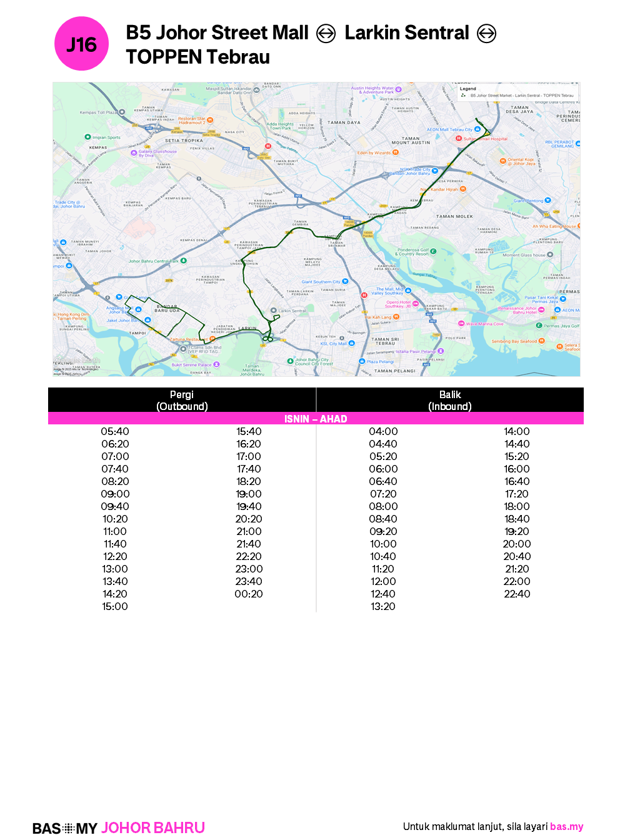Click the Impian Sports map marker
The width and height of the screenshot is (630, 840).
click(x=87, y=137)
